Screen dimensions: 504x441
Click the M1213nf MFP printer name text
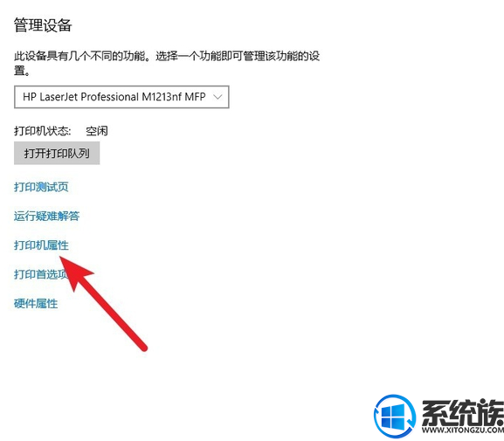(174, 97)
